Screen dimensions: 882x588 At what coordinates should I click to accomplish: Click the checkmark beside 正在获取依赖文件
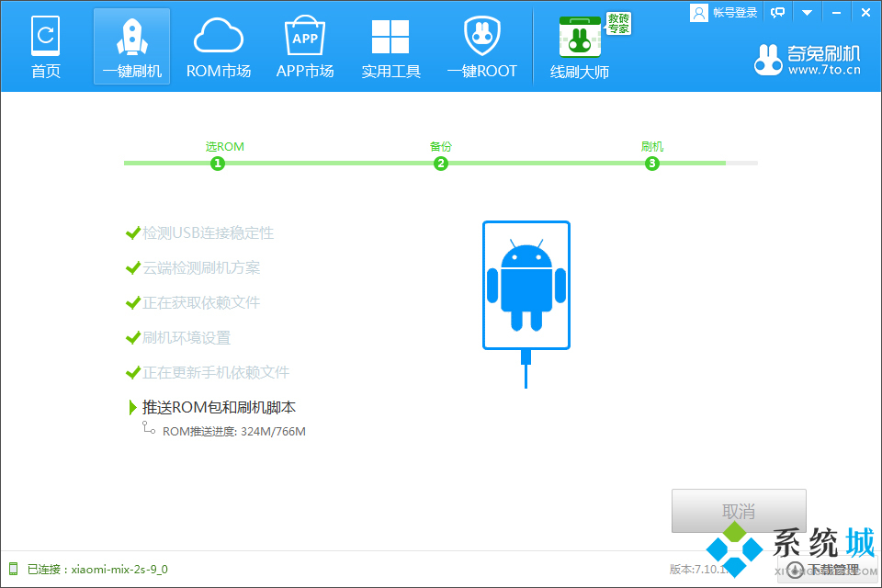coord(132,302)
